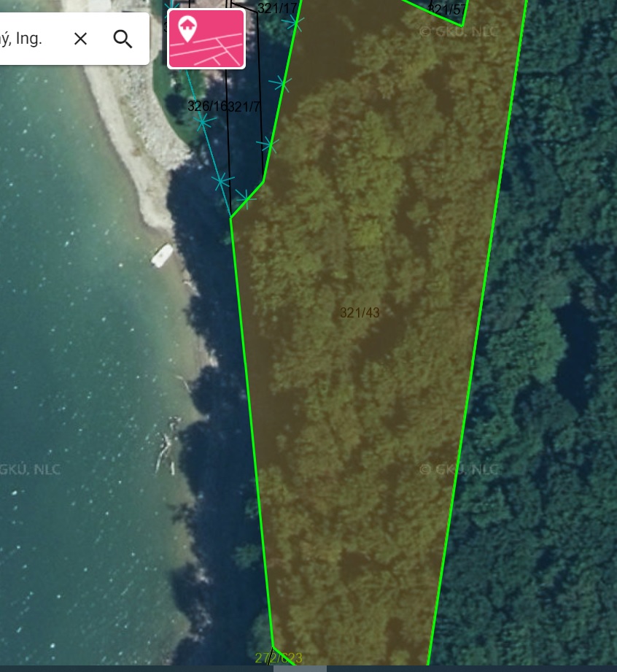This screenshot has height=672, width=617.
Task: Select parcel label 326/16
Action: 207,107
